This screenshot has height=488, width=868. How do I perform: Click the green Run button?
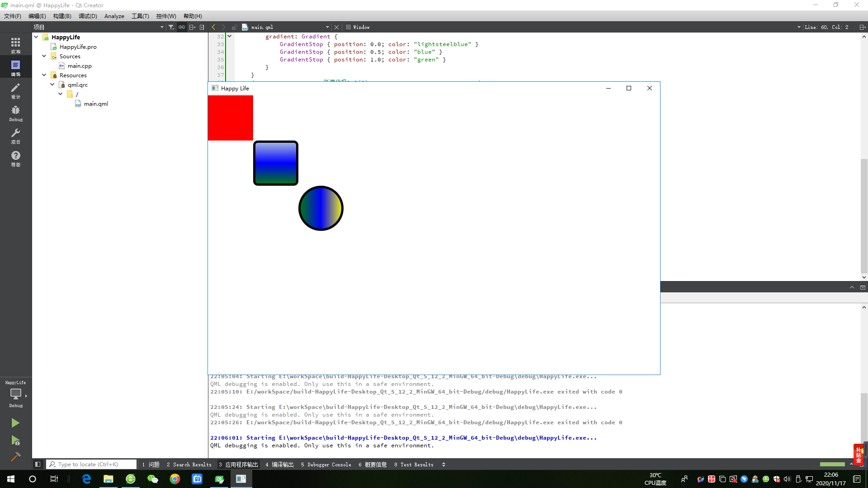[15, 423]
